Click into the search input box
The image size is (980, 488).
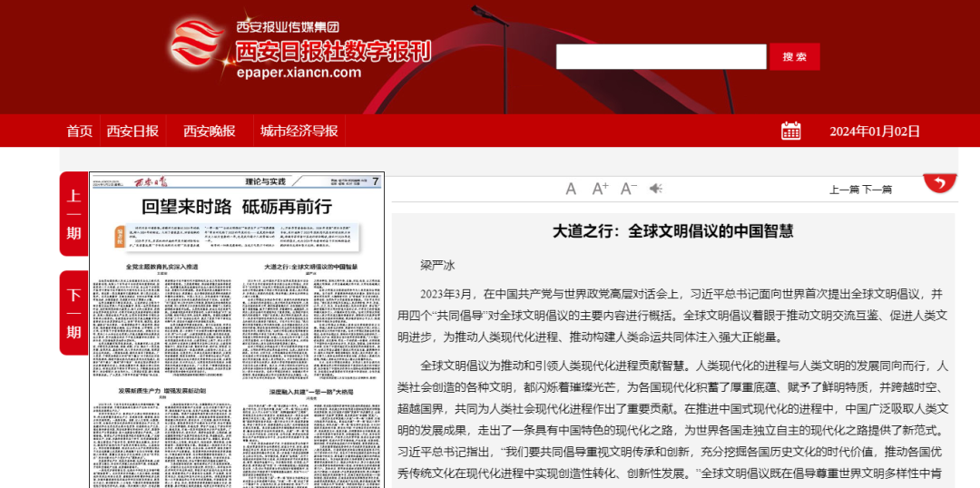(x=661, y=56)
